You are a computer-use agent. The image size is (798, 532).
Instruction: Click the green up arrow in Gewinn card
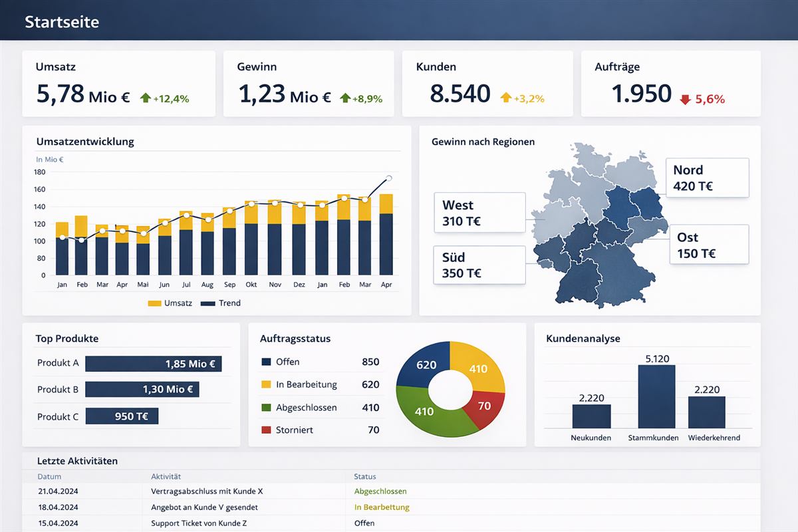point(344,98)
